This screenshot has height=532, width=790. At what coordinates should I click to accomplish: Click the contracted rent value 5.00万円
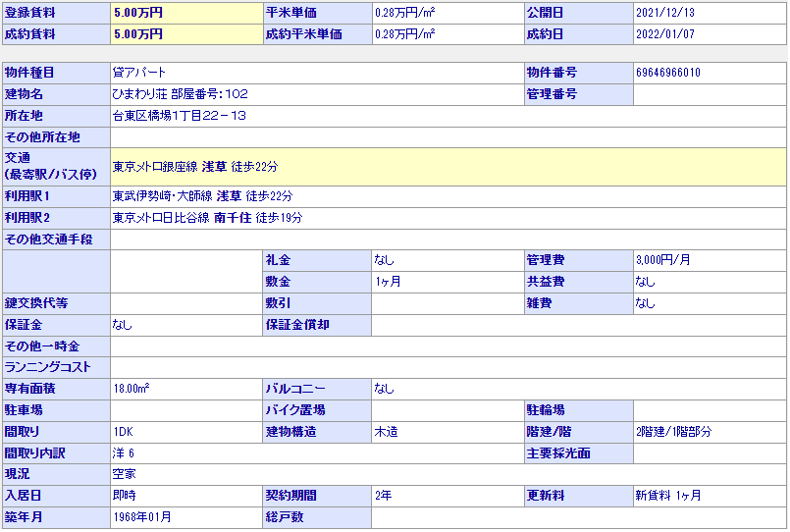point(138,34)
